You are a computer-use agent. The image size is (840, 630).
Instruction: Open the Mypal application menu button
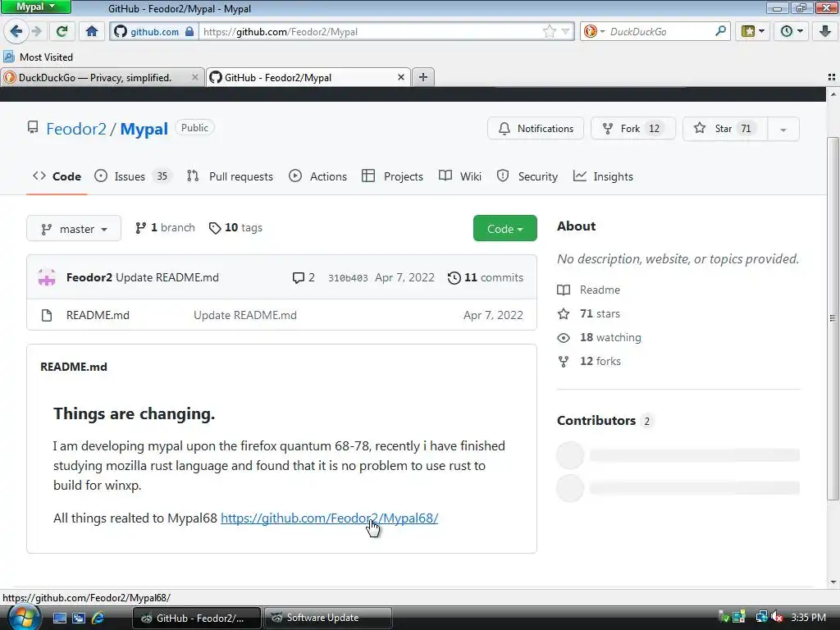tap(36, 7)
